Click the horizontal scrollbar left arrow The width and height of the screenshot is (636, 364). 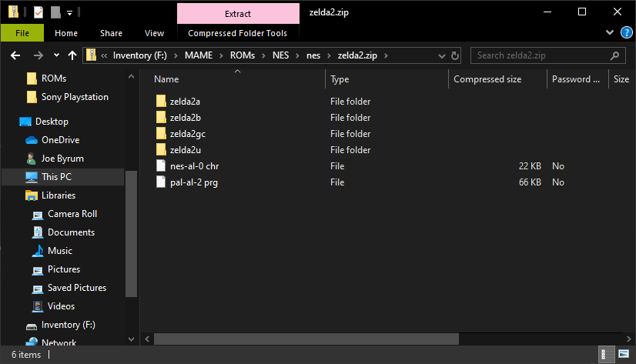[147, 339]
